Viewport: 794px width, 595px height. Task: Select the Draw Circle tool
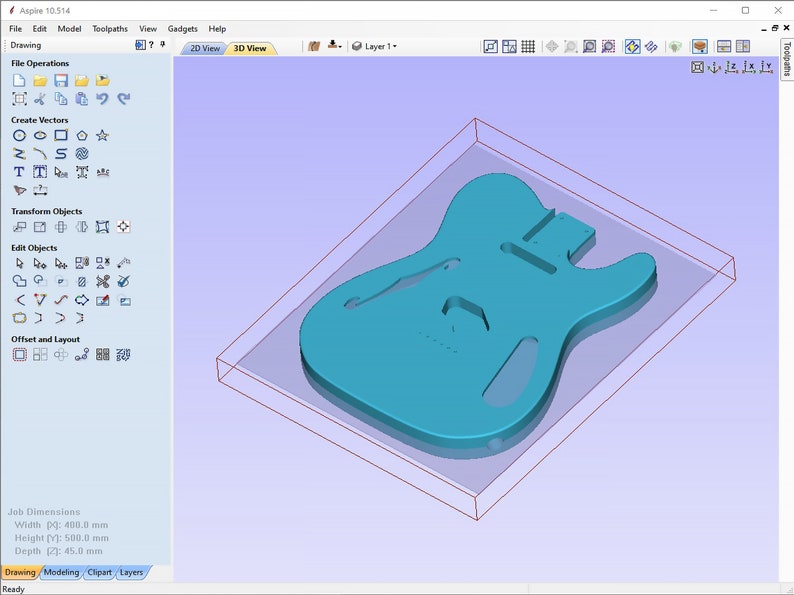pyautogui.click(x=19, y=136)
